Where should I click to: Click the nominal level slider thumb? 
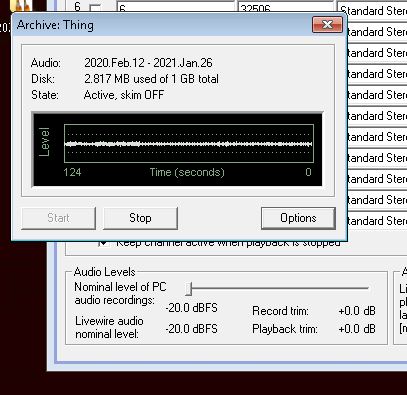tap(189, 289)
